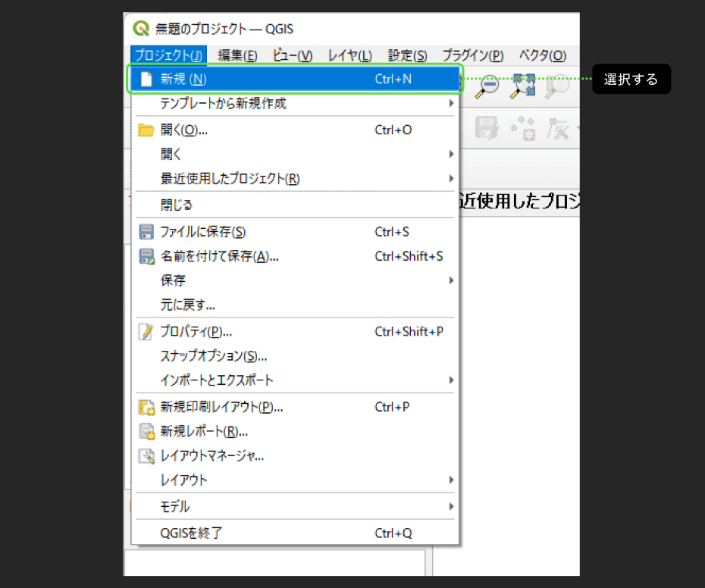The width and height of the screenshot is (705, 588).
Task: Select 名前を付けて保存(A)... entry
Action: point(295,256)
